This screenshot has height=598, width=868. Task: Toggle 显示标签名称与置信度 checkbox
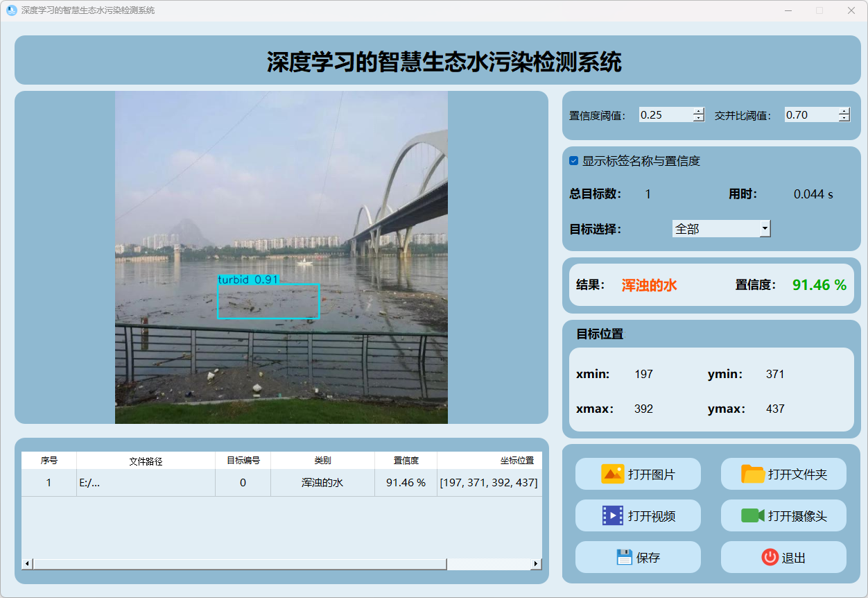coord(574,161)
